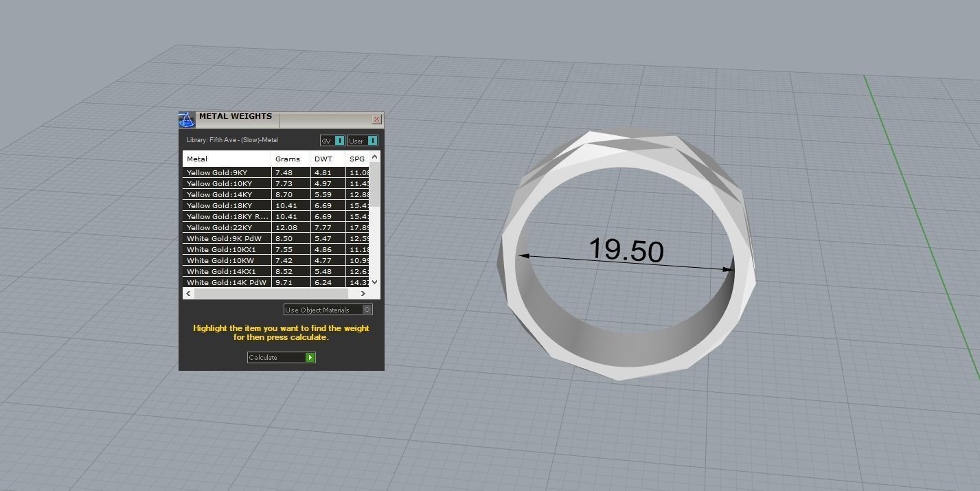Click the 19.50 dimension text on the ring
This screenshot has width=980, height=491.
[x=626, y=249]
